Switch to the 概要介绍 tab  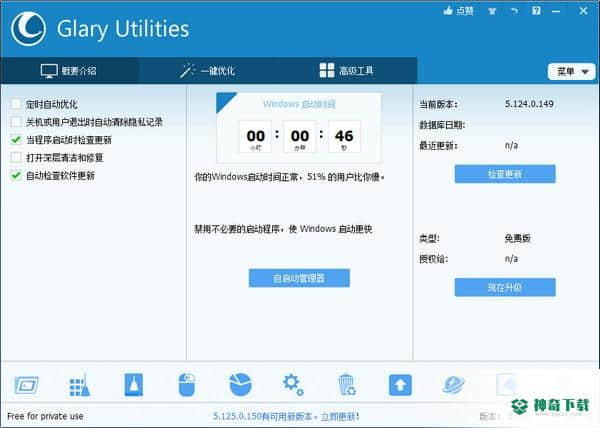tap(69, 70)
